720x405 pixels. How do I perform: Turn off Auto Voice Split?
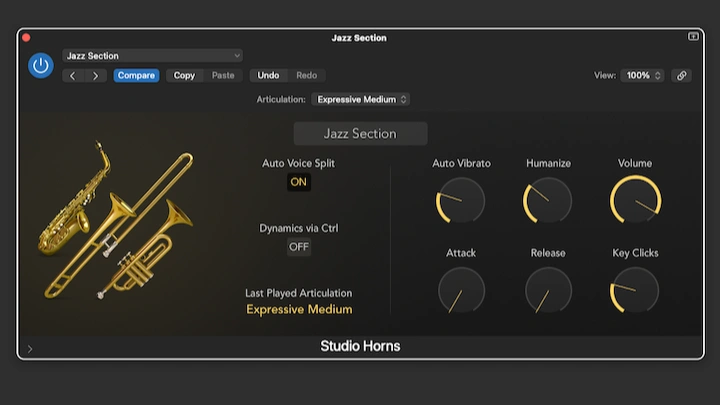click(298, 182)
